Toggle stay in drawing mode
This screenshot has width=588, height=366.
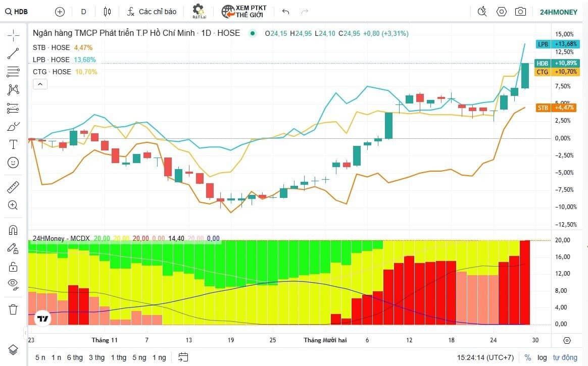[13, 248]
